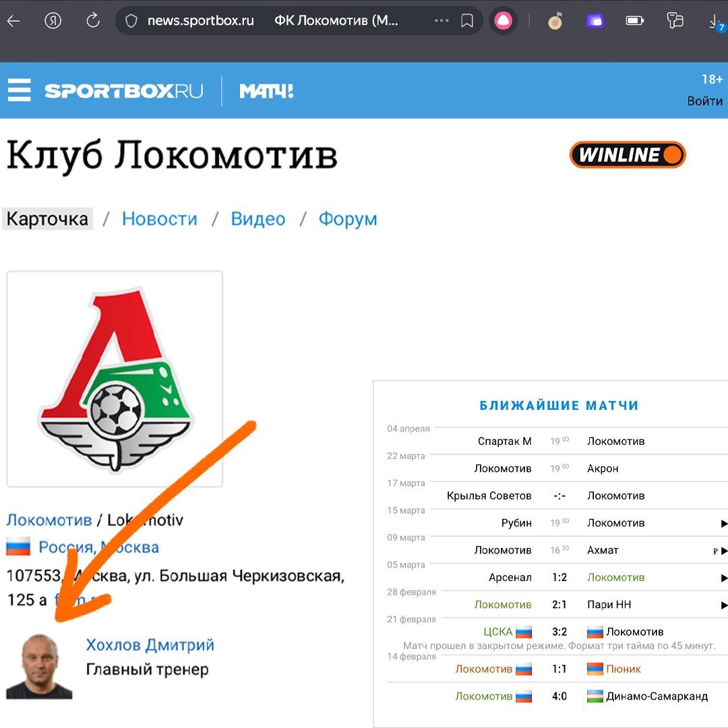Switch to the Новости tab

coord(160,218)
